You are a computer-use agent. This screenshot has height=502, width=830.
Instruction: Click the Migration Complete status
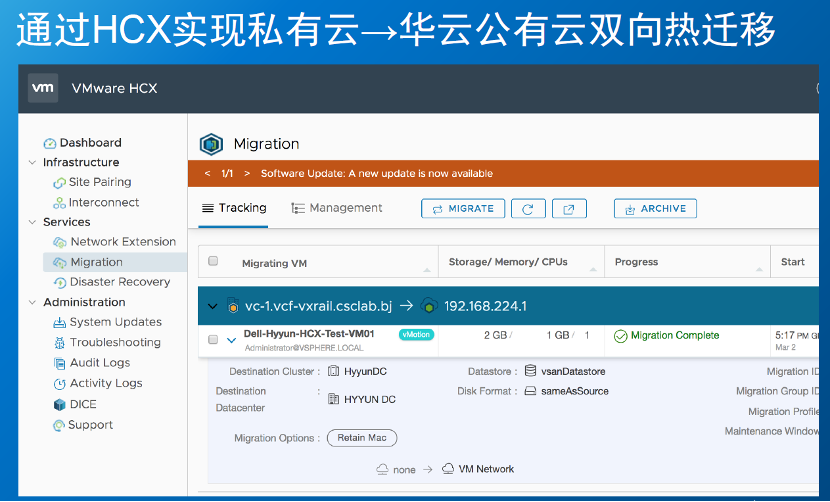click(666, 336)
